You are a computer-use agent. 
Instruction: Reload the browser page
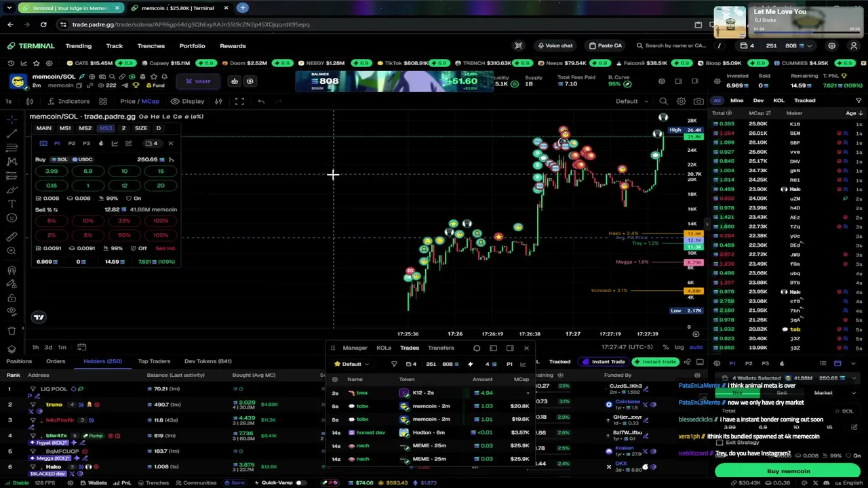[x=43, y=24]
